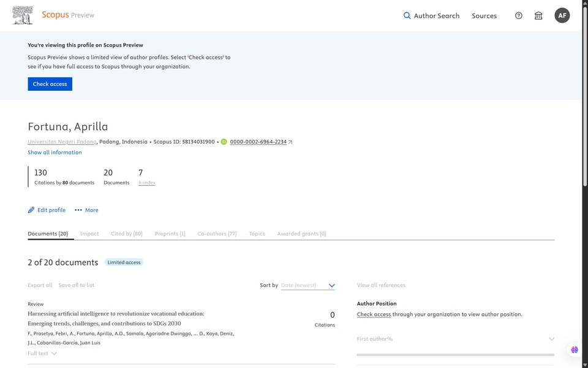Click View all references
Screen dimensions: 588x368
(381, 285)
